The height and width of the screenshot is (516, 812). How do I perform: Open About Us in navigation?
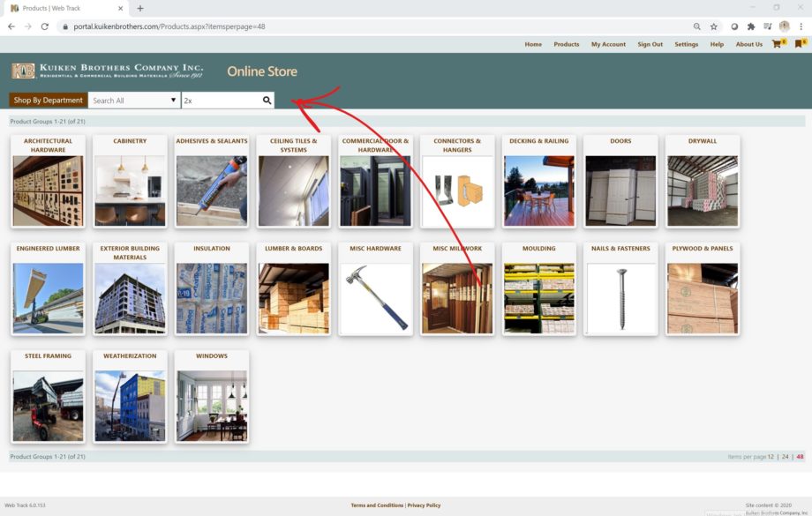click(x=748, y=44)
